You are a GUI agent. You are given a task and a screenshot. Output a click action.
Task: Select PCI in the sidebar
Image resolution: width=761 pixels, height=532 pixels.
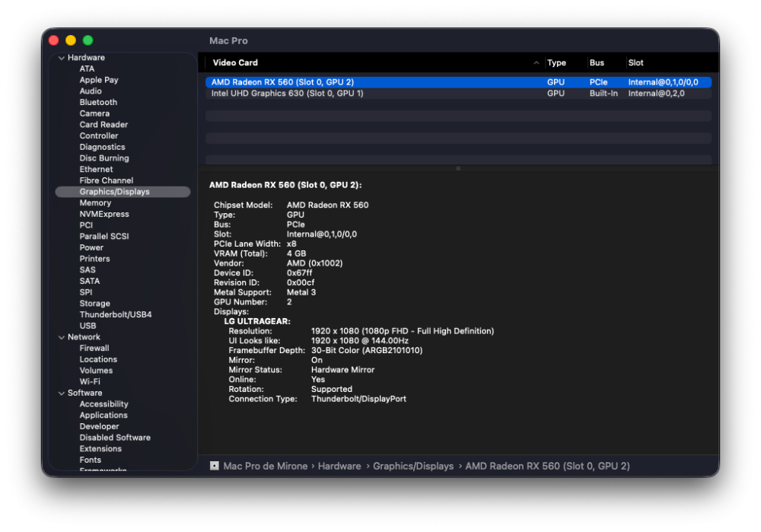(x=87, y=225)
